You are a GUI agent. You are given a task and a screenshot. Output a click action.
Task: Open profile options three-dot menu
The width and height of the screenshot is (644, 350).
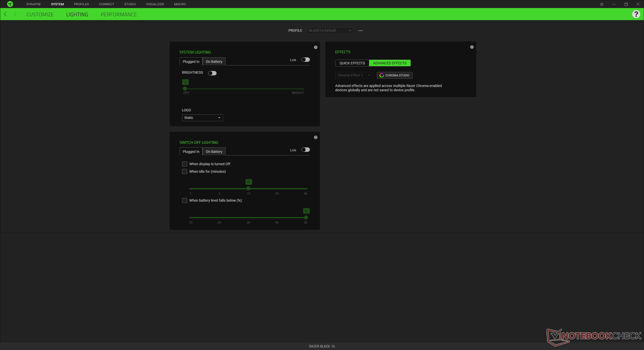click(361, 31)
